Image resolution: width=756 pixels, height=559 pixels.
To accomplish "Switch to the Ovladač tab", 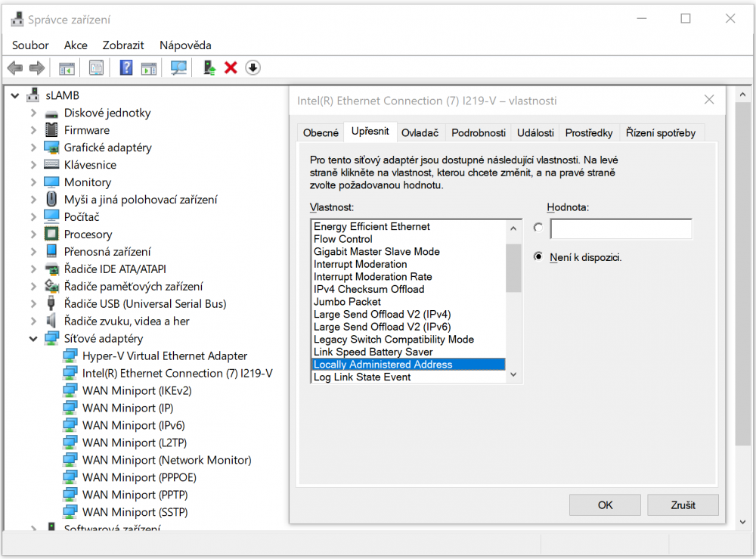I will pos(420,132).
